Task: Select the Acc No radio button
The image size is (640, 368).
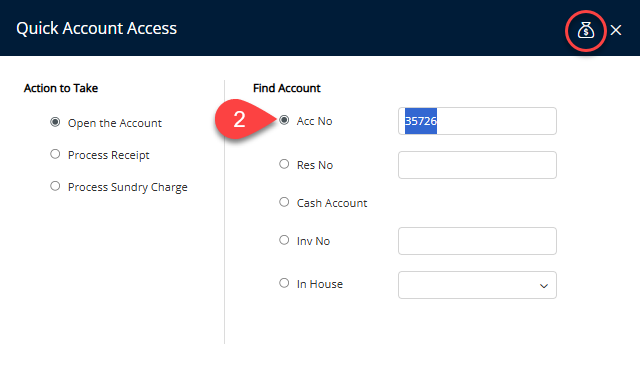Action: [284, 120]
